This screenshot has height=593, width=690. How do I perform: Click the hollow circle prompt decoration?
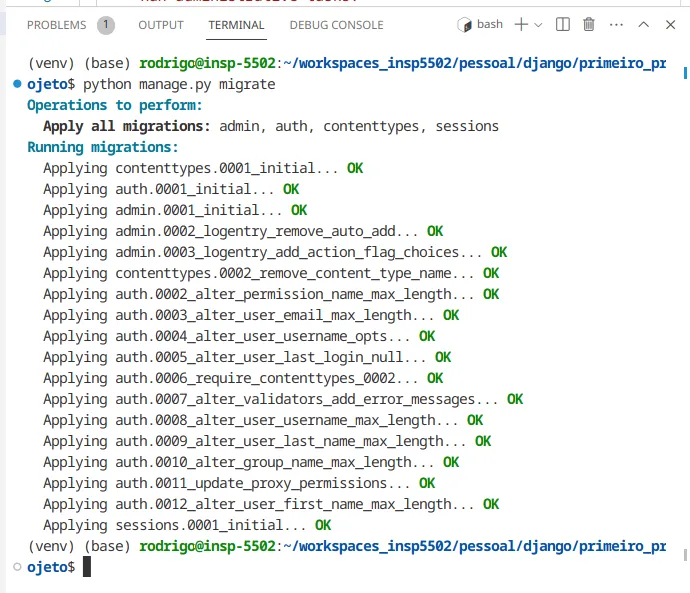(17, 567)
